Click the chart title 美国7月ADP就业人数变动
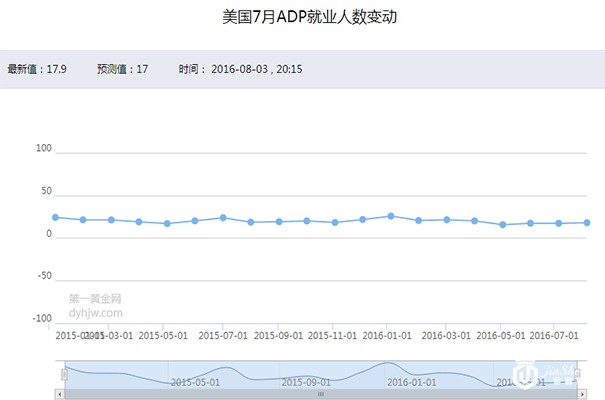605x400 pixels. pyautogui.click(x=309, y=17)
